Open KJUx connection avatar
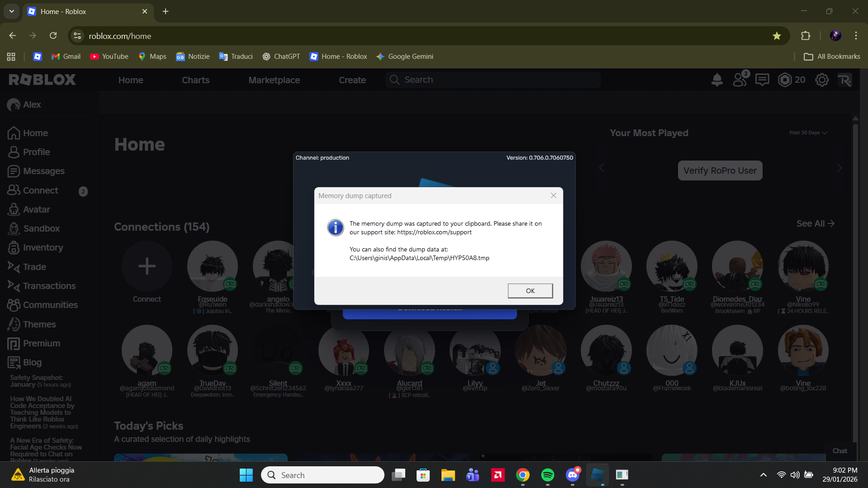This screenshot has height=488, width=868. pyautogui.click(x=737, y=350)
